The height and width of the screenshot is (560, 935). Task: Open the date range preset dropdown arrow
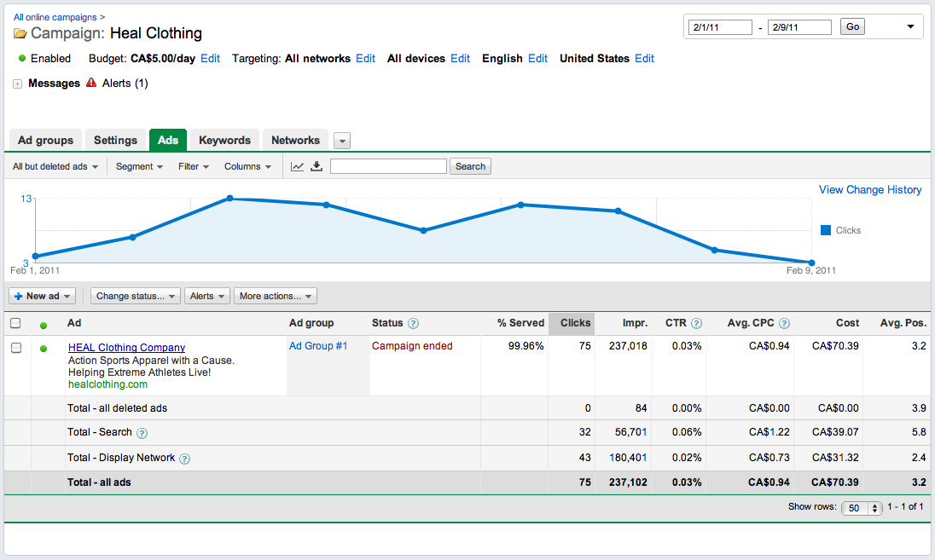pyautogui.click(x=910, y=26)
